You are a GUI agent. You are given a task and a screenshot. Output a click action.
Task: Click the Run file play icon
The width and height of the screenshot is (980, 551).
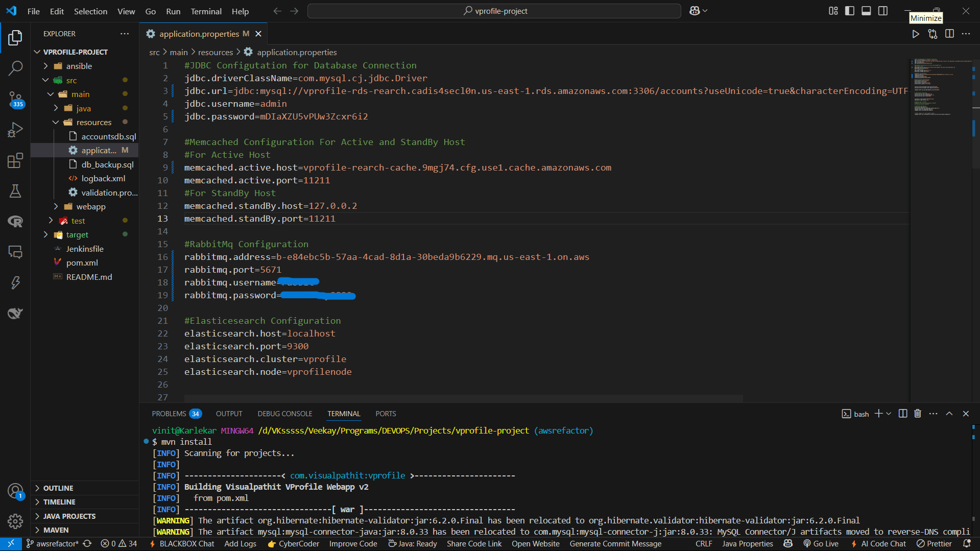pyautogui.click(x=915, y=34)
